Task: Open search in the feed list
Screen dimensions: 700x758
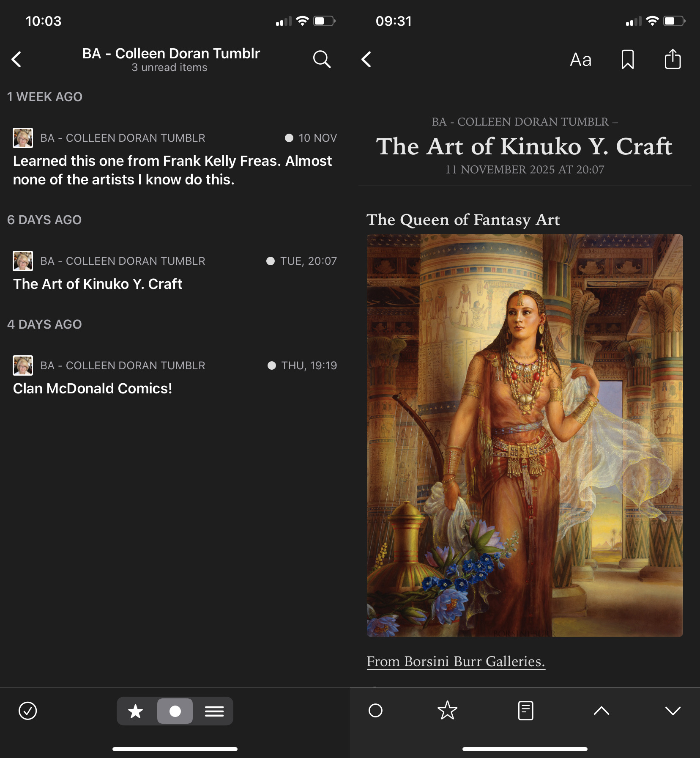Action: (x=322, y=59)
